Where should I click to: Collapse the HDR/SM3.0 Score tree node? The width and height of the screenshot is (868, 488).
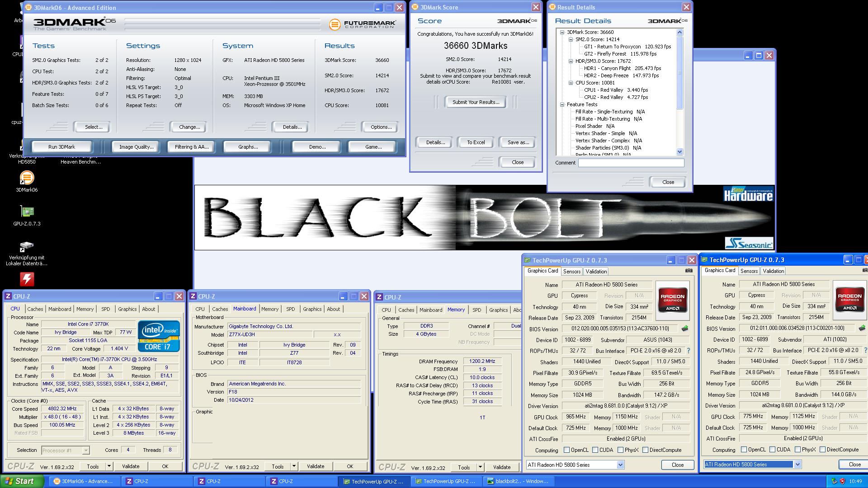(571, 61)
